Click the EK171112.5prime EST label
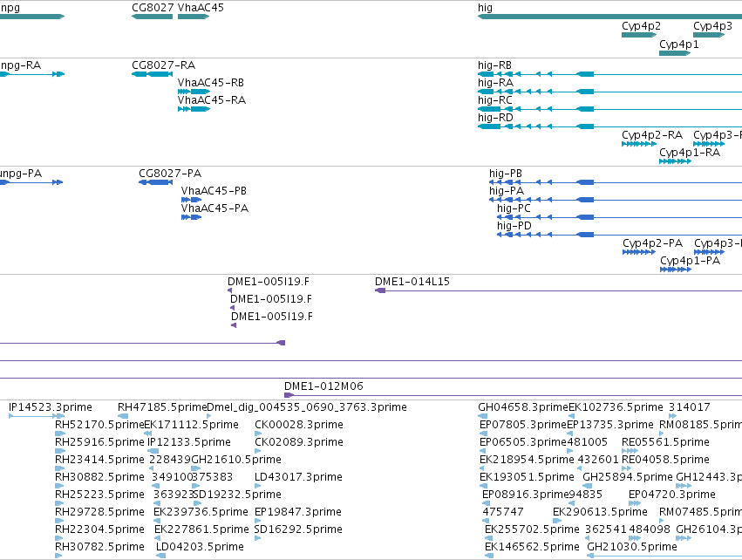Viewport: 742px width, 560px height. point(191,425)
